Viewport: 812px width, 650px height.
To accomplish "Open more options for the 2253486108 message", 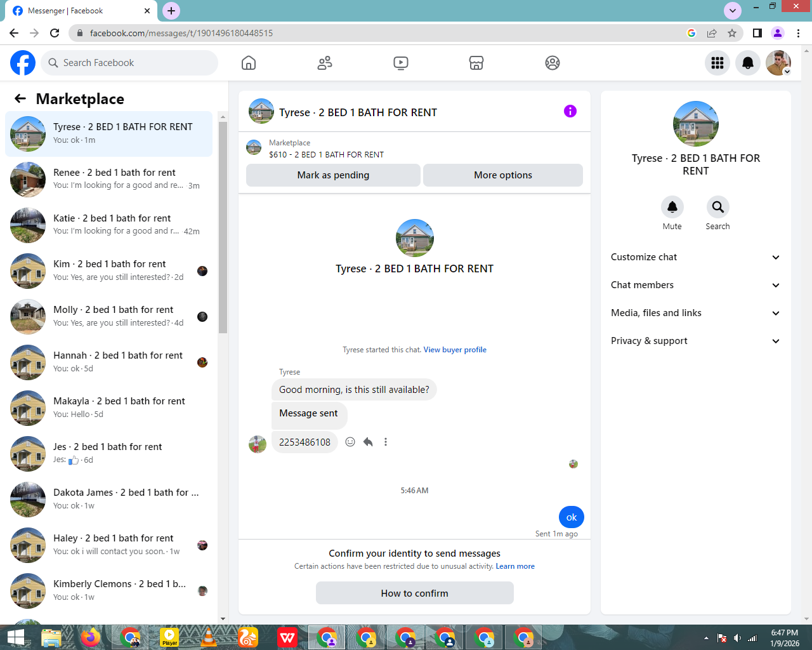I will pyautogui.click(x=386, y=442).
